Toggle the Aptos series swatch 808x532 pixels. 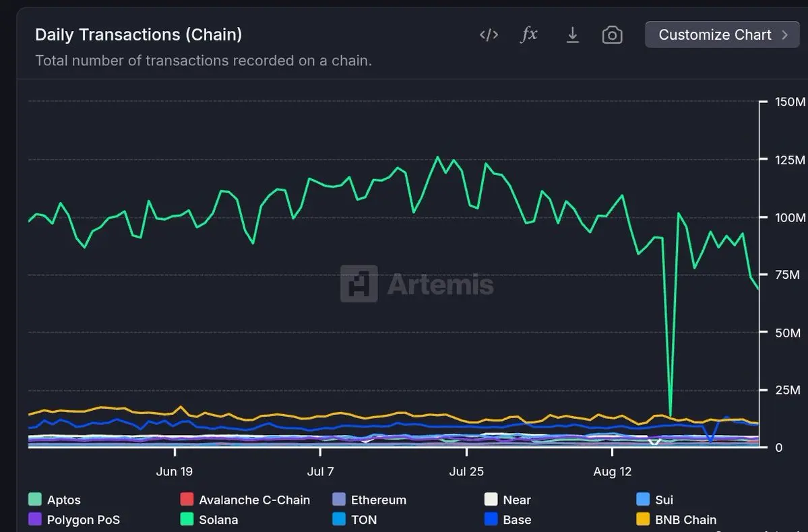[x=35, y=499]
